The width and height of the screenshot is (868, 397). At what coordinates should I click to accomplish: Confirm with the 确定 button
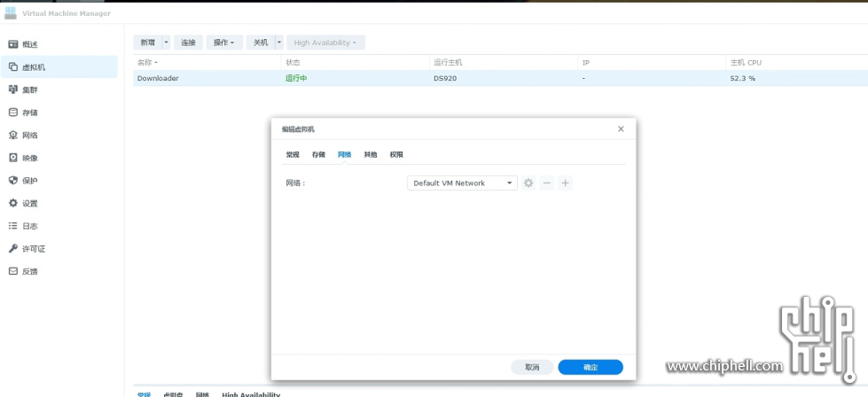(x=590, y=367)
